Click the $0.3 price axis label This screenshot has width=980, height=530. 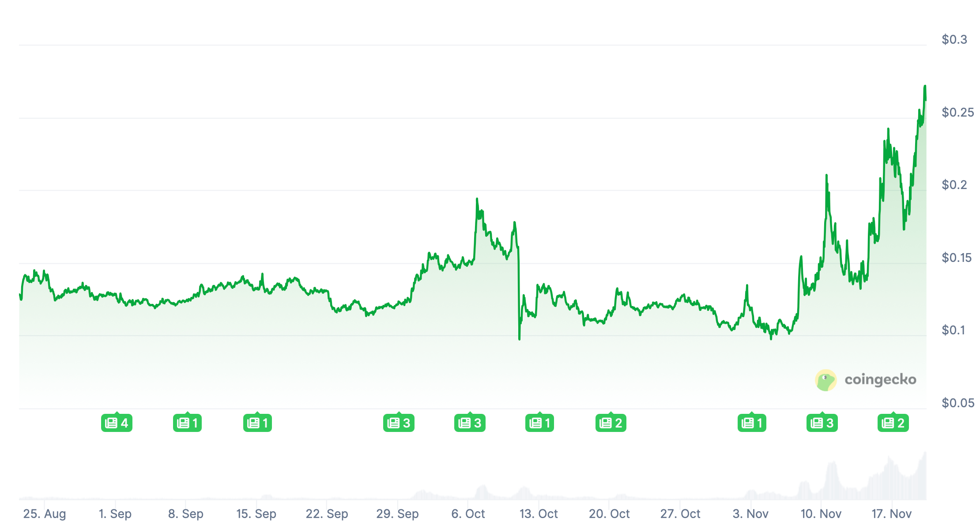click(954, 40)
